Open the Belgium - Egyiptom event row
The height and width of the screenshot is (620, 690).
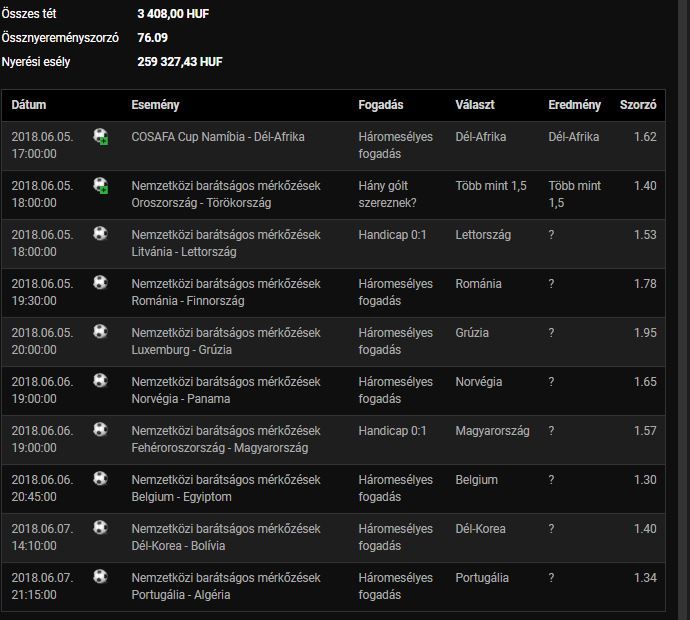click(x=333, y=488)
